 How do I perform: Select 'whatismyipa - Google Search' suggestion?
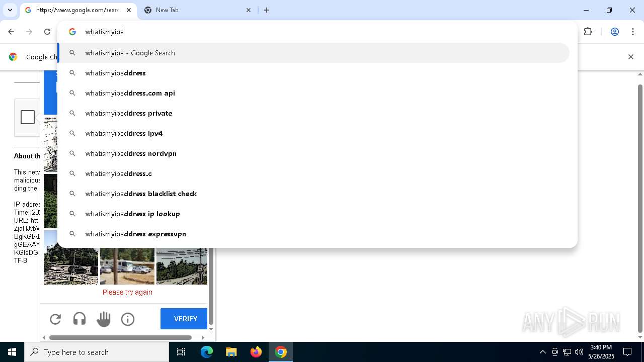[x=313, y=53]
